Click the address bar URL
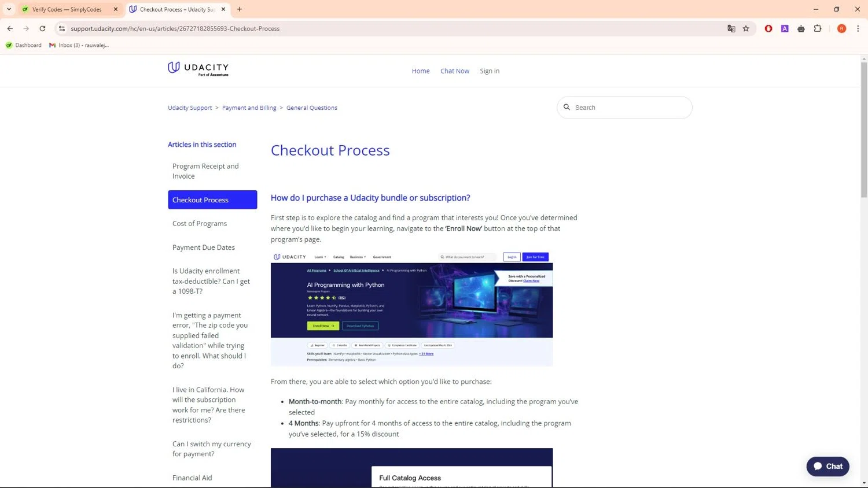Image resolution: width=868 pixels, height=488 pixels. click(175, 28)
